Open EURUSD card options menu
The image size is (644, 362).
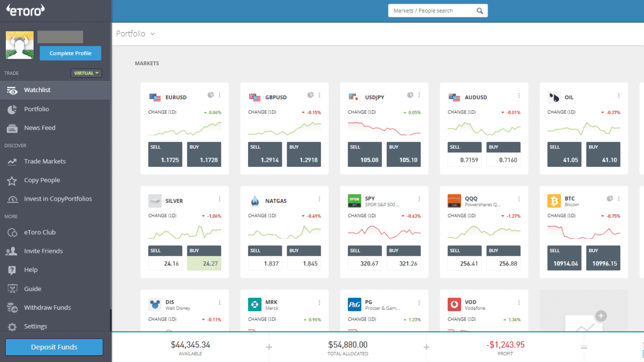point(220,95)
